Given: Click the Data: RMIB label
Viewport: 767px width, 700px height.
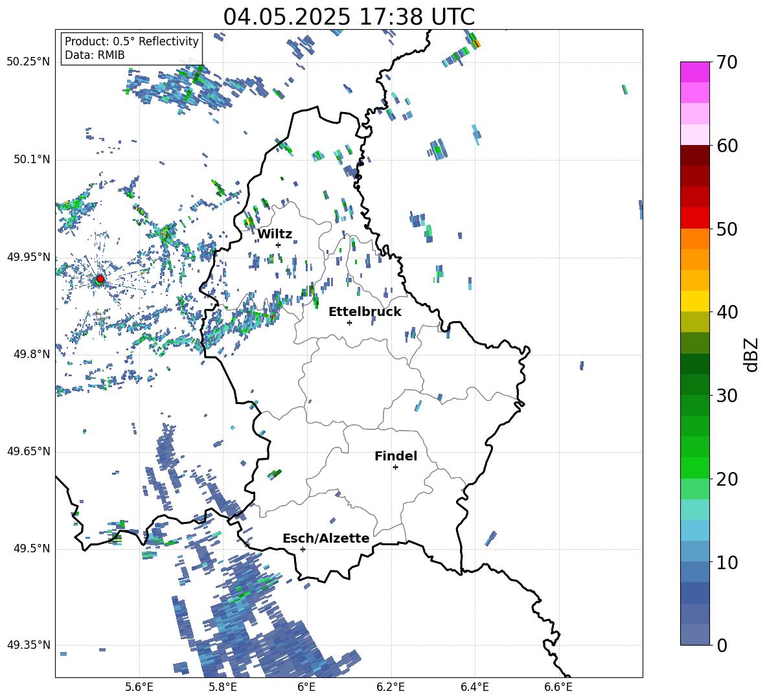Looking at the screenshot, I should click(95, 55).
